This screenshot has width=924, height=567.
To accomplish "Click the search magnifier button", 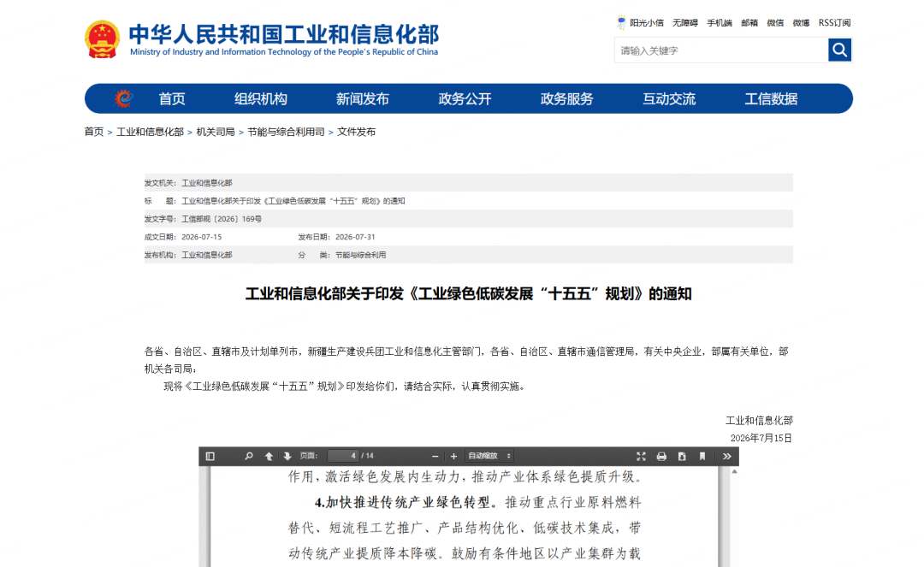I will 840,50.
